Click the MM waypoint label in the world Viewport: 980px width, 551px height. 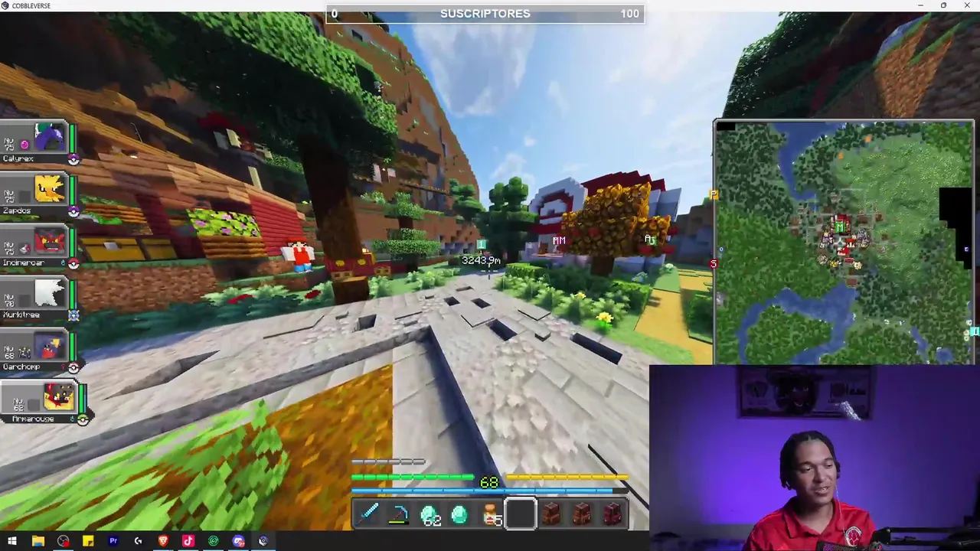(x=559, y=240)
